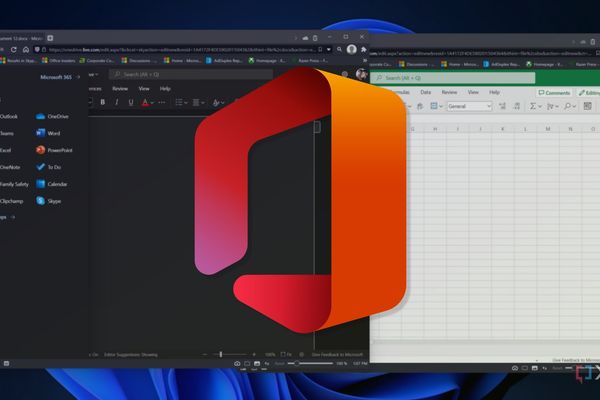Go to browser home in Word window

coord(26,50)
